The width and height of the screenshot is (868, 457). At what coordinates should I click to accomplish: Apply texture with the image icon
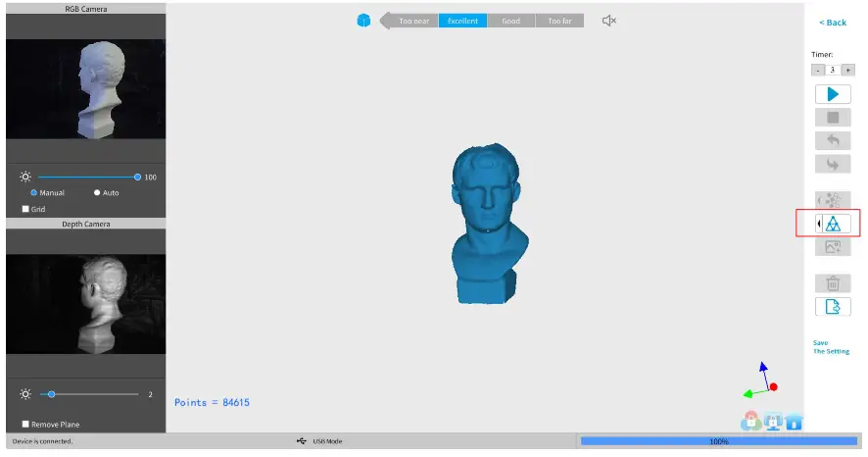coord(833,246)
